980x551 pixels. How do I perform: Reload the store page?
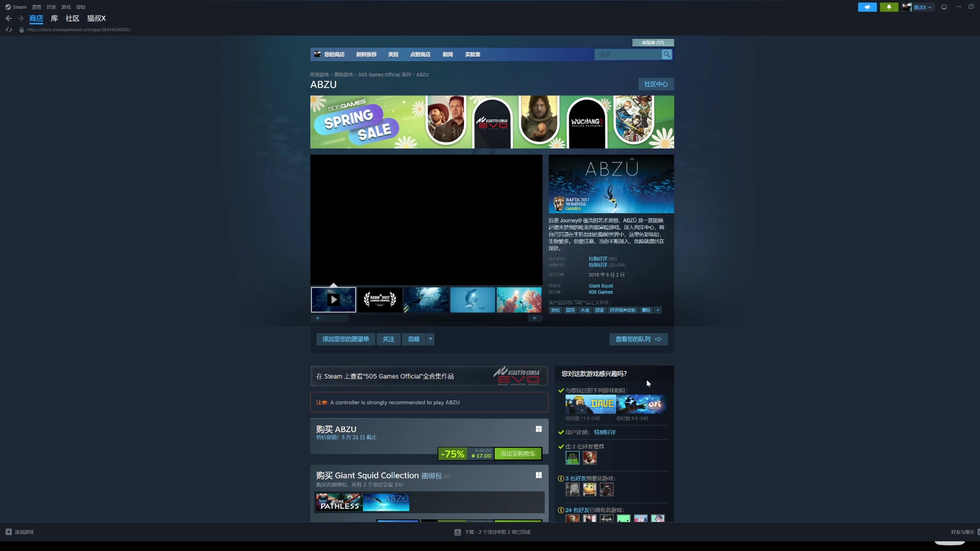pyautogui.click(x=9, y=30)
